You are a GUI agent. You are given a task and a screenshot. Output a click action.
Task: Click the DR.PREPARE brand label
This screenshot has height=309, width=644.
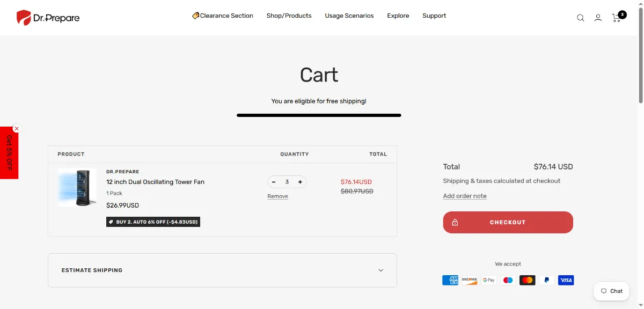point(122,172)
